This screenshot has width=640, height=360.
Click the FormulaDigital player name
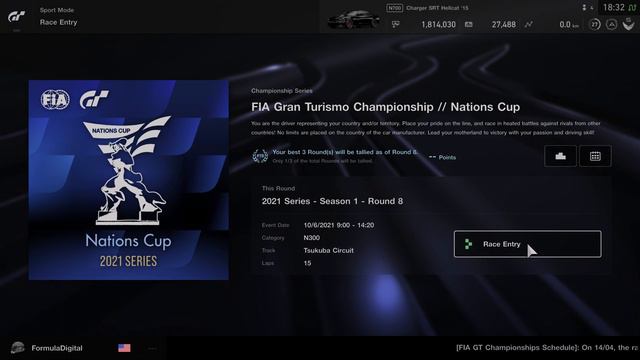(x=57, y=348)
